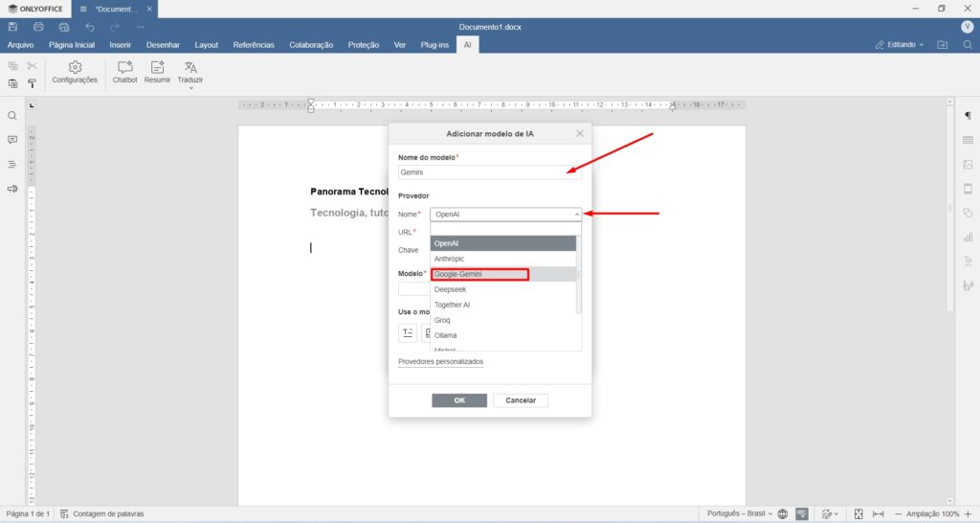Screen dimensions: 980x523
Task: Select Ollama in provider list
Action: click(503, 335)
